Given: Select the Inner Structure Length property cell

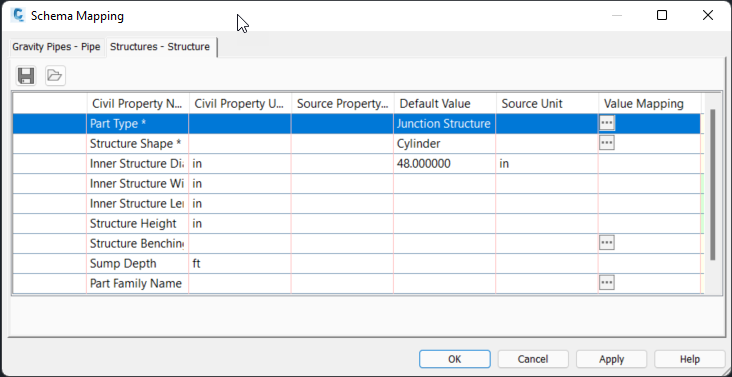Looking at the screenshot, I should [138, 204].
